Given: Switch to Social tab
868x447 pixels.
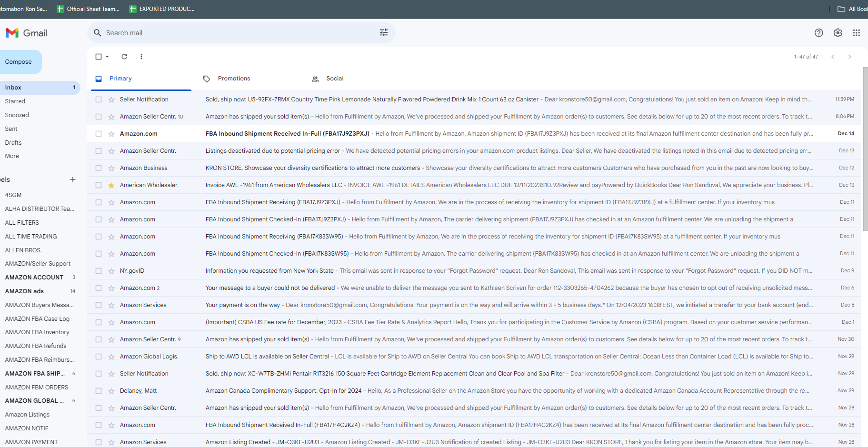Looking at the screenshot, I should [335, 79].
